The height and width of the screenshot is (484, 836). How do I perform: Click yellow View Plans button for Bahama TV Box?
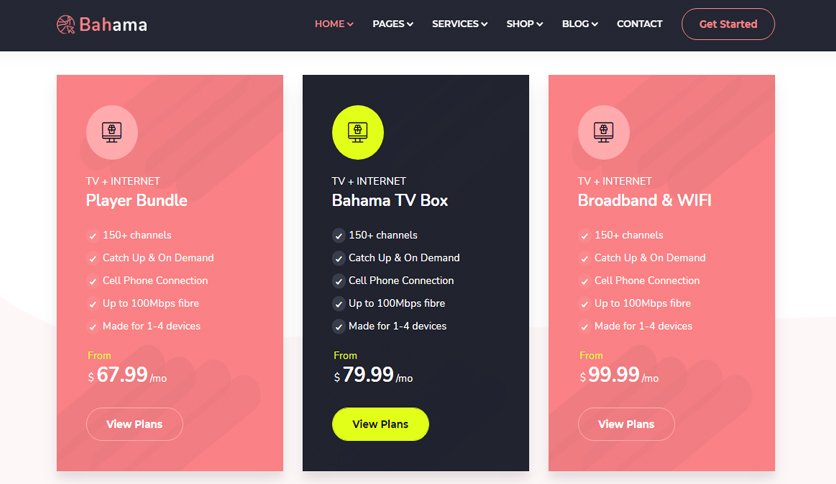(380, 424)
